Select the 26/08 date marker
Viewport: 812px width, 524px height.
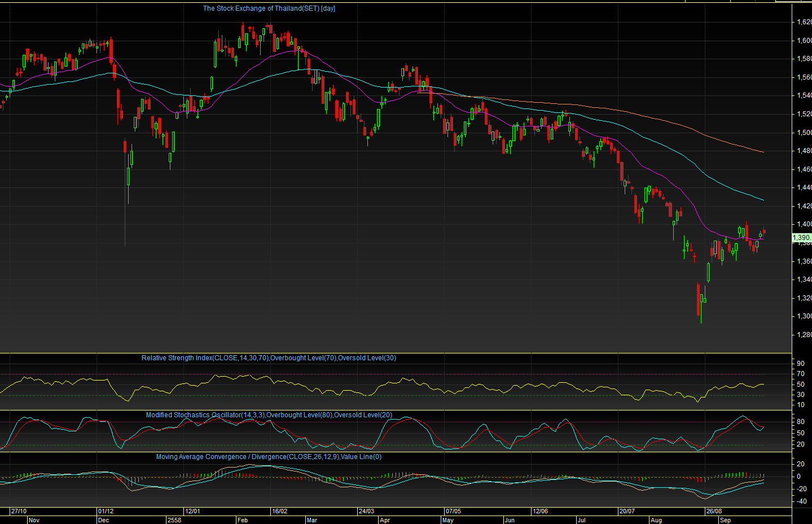(714, 511)
